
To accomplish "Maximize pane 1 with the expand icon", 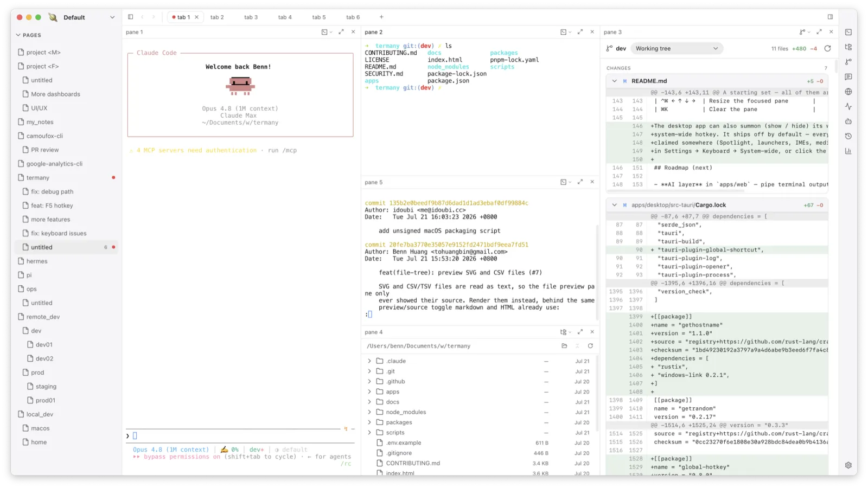I will (341, 32).
